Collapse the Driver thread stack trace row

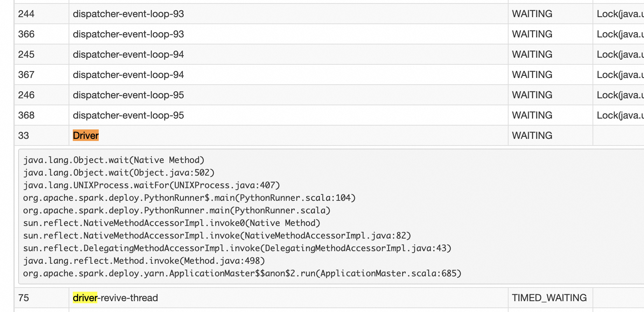329,135
